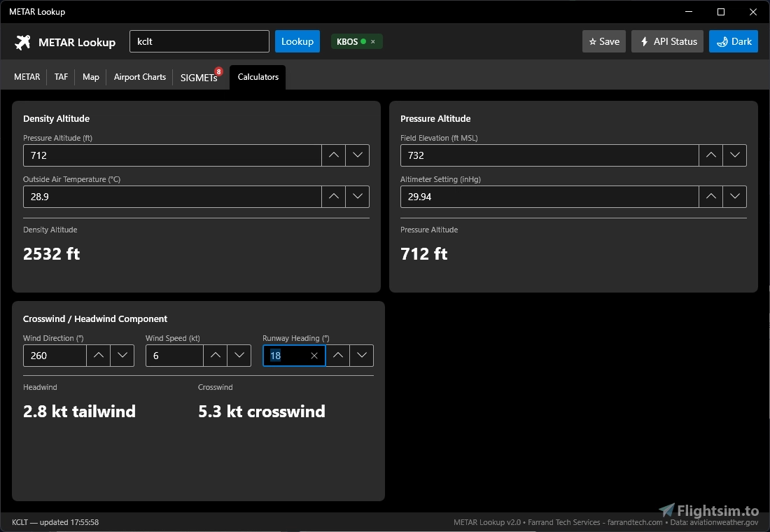This screenshot has height=532, width=770.
Task: Click the Wind Speed field showing 6
Action: tap(174, 356)
